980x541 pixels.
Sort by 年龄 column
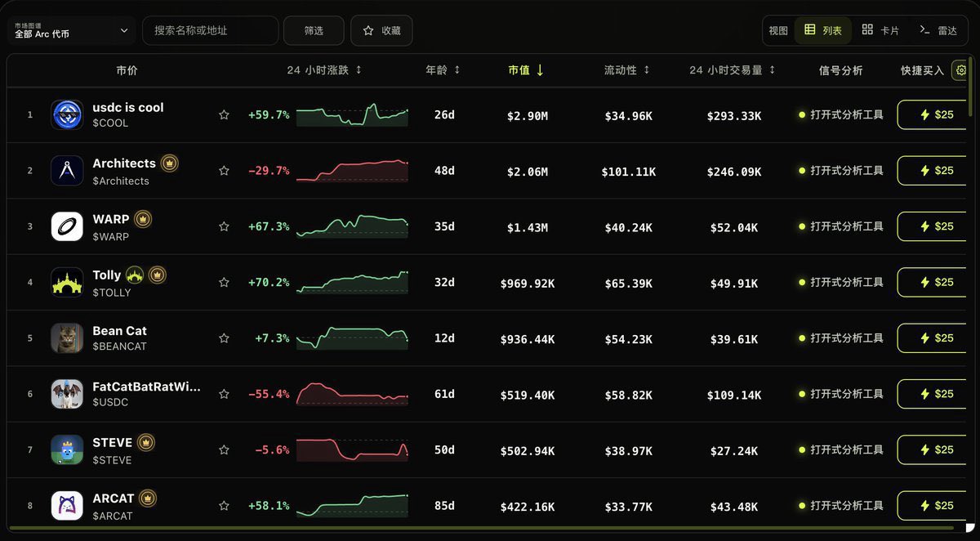(443, 70)
